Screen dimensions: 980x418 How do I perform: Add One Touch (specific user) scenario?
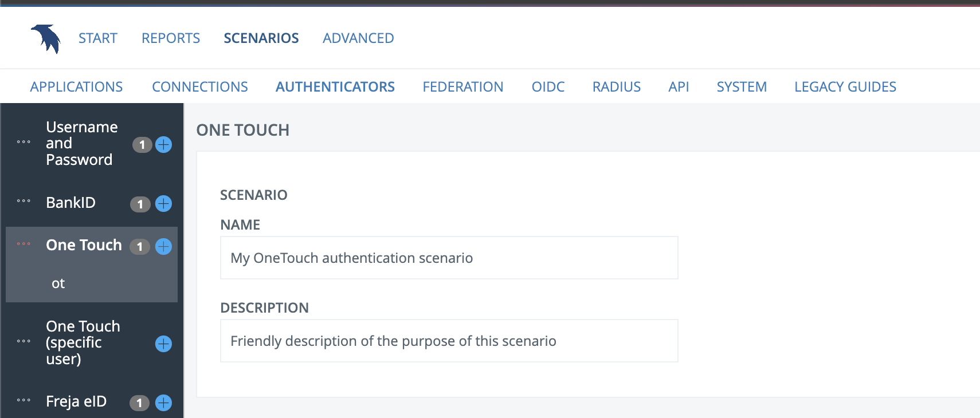pos(163,344)
